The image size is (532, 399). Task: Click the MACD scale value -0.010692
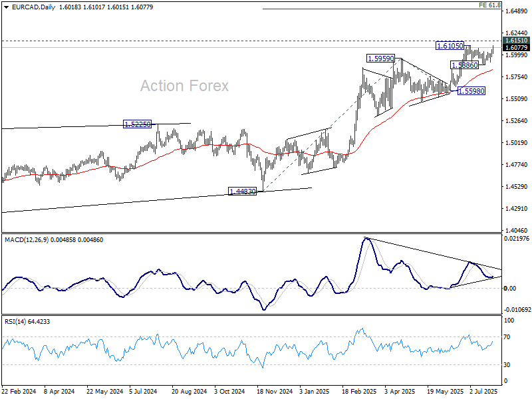click(517, 310)
